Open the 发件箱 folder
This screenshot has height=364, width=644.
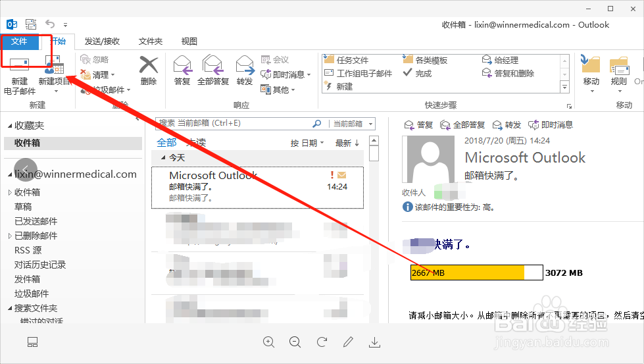tap(27, 279)
